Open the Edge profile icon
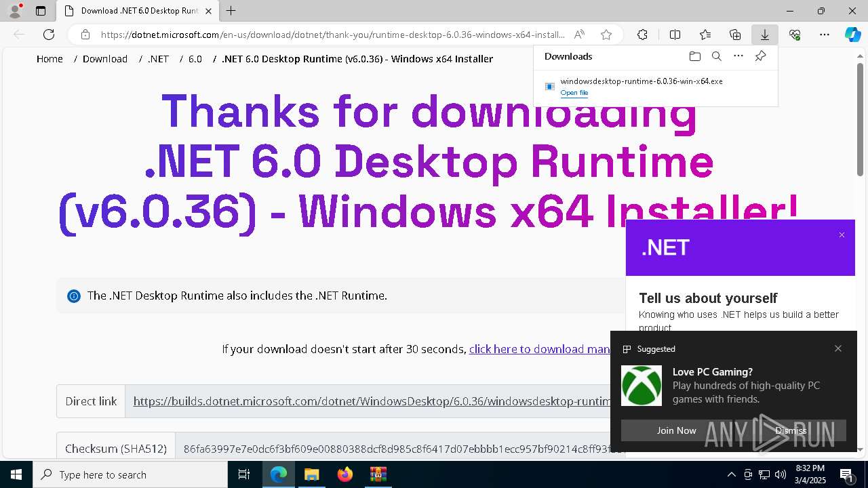Image resolution: width=868 pixels, height=488 pixels. (15, 11)
